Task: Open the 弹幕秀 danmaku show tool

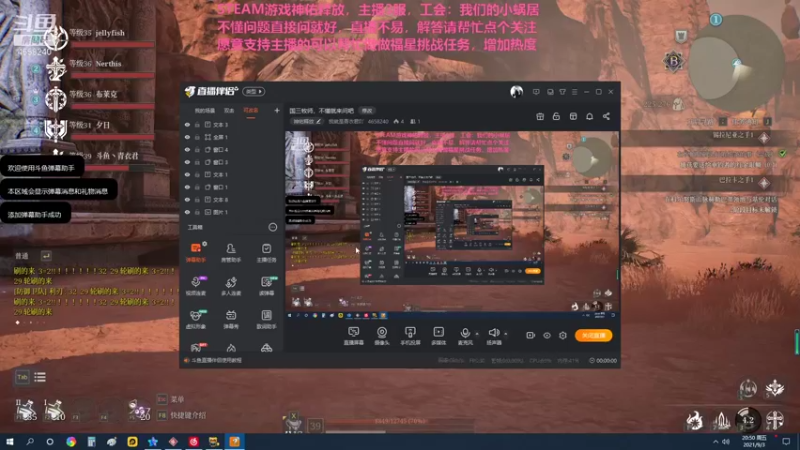Action: coord(231,318)
